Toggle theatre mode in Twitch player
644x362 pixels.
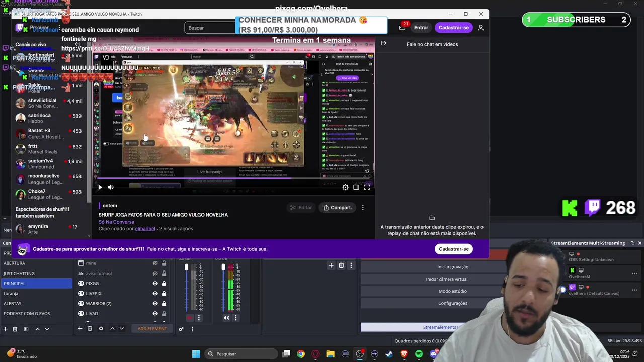pos(356,187)
